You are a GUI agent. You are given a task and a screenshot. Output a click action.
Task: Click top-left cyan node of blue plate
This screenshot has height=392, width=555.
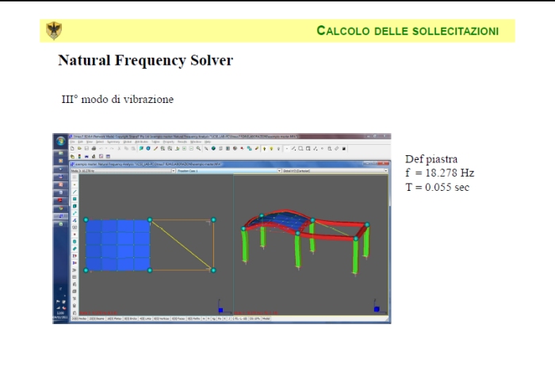[86, 219]
